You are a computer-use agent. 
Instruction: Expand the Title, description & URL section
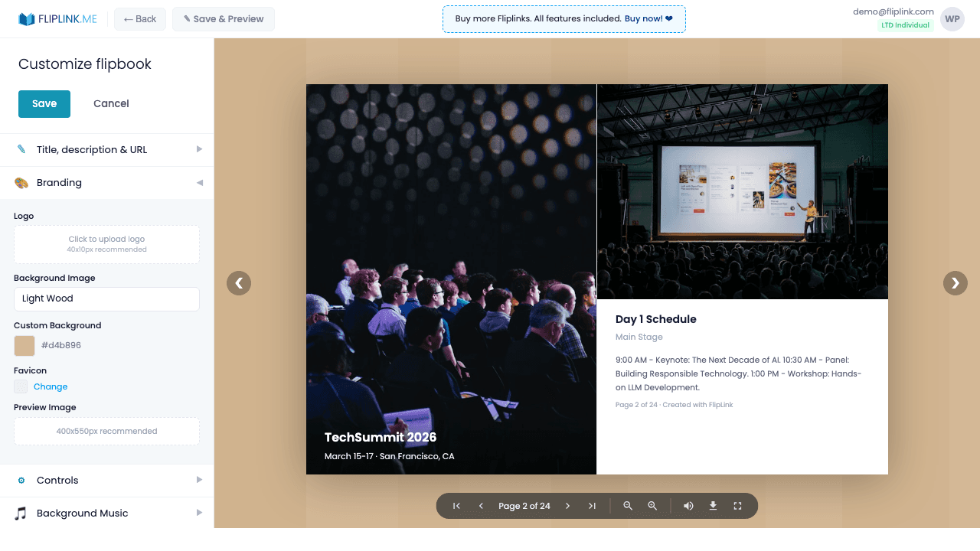tap(106, 149)
